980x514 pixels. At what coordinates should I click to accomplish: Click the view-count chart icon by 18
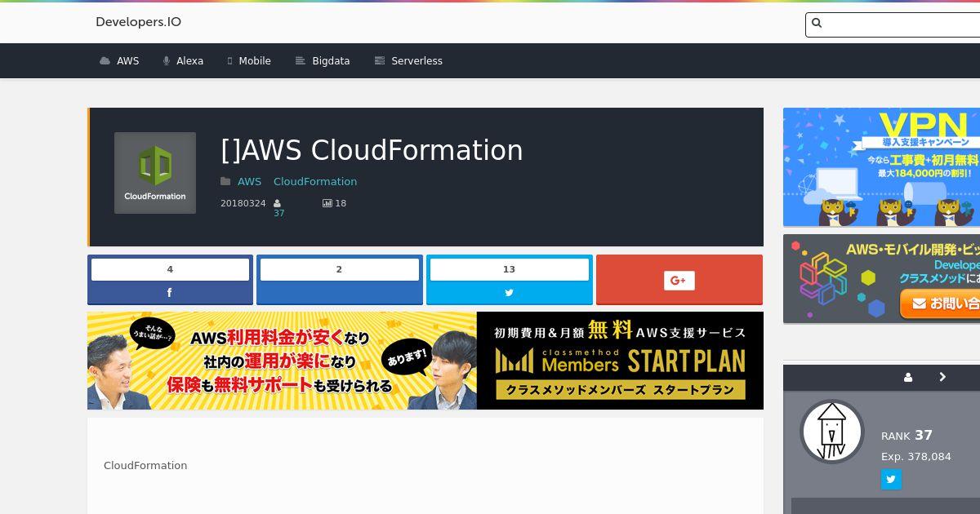click(x=327, y=203)
